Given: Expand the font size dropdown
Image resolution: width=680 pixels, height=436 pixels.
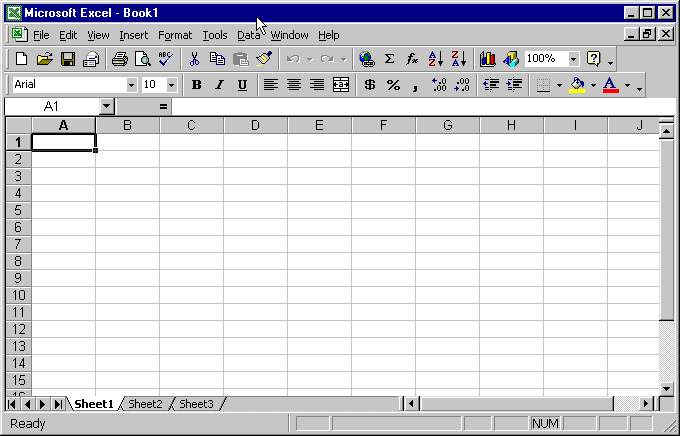Looking at the screenshot, I should click(171, 85).
